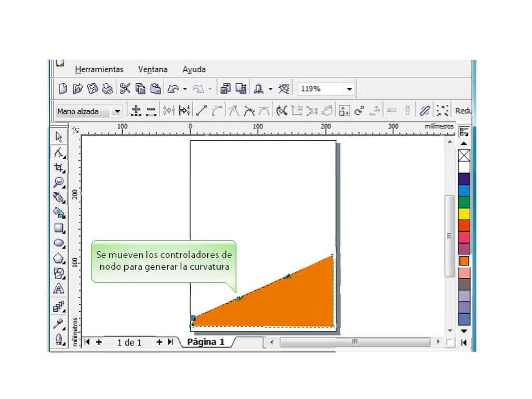
Task: Select the Zoom magnifier tool
Action: click(59, 182)
